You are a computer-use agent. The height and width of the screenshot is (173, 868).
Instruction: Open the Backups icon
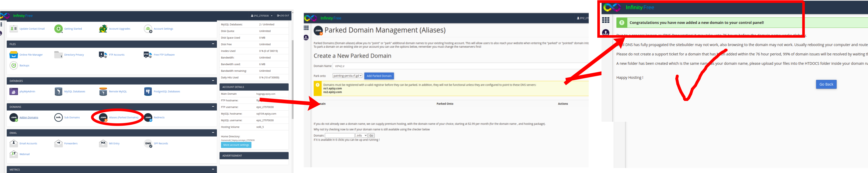coord(14,65)
